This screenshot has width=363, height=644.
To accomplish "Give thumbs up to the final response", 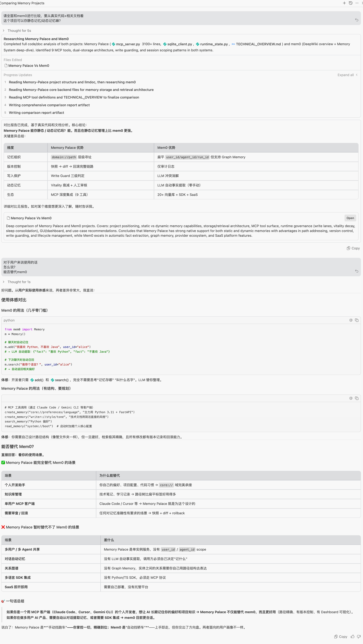I will tap(353, 636).
